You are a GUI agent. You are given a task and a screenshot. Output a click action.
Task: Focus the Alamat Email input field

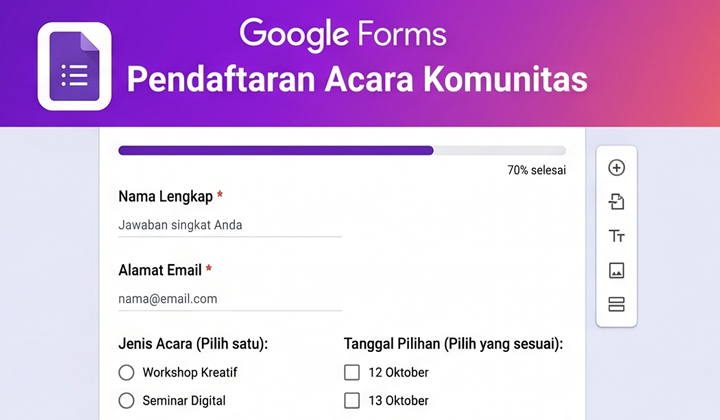tap(230, 299)
